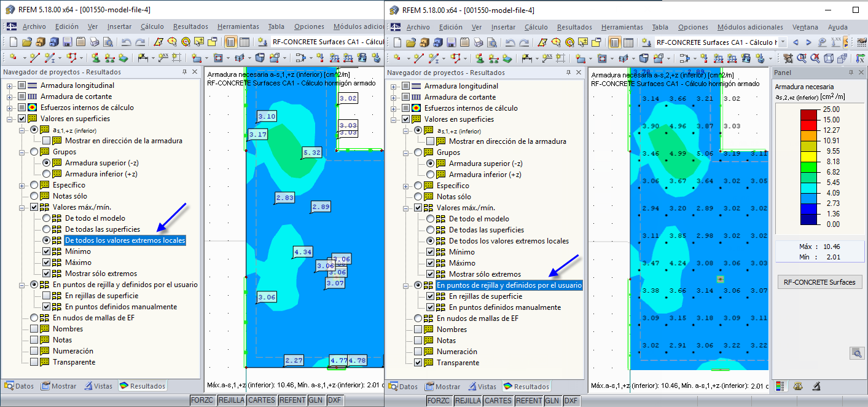Open Cálculo menu in back window
Viewport: 868px width, 407px height.
[x=152, y=26]
